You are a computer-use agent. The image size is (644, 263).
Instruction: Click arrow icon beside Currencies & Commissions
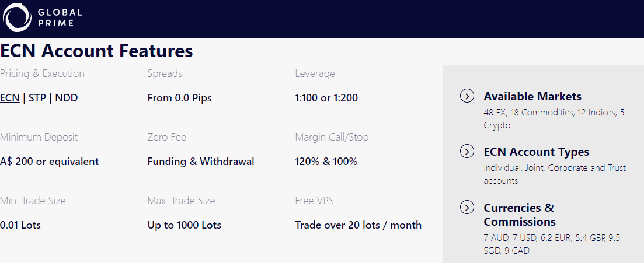(467, 208)
